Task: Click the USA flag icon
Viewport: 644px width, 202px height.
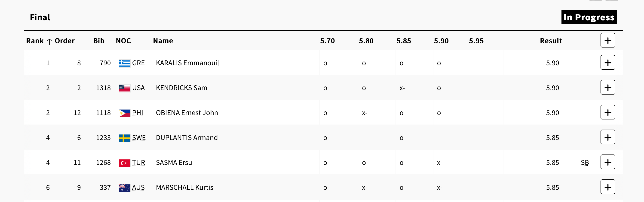Action: click(x=125, y=88)
